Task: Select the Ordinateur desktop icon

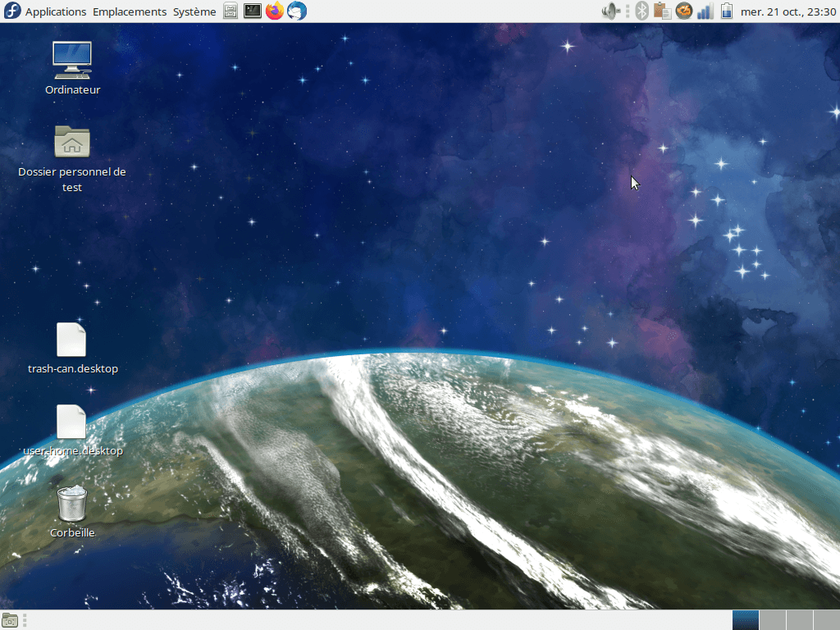Action: click(x=72, y=60)
